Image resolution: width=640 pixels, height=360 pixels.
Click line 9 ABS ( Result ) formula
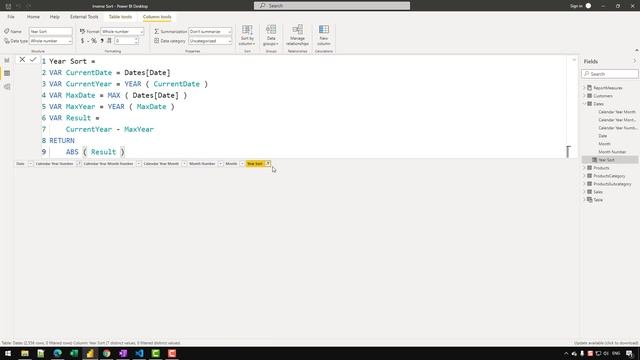(x=95, y=152)
